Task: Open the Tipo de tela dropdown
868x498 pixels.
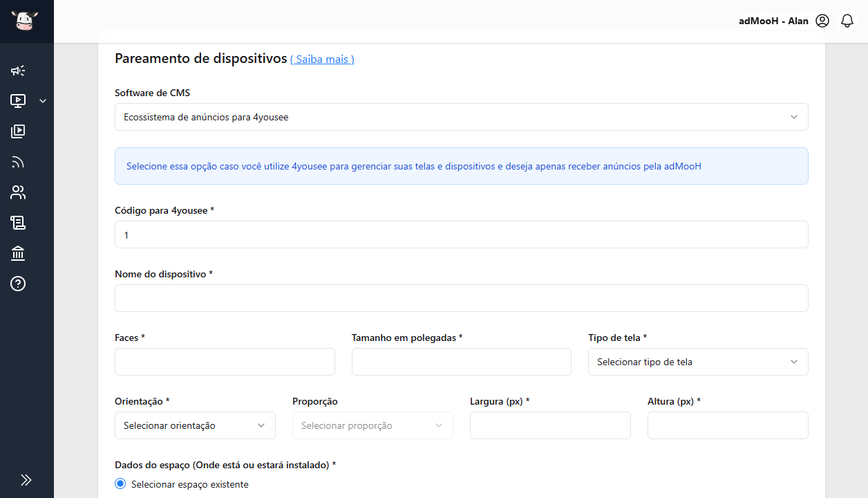Action: coord(698,362)
